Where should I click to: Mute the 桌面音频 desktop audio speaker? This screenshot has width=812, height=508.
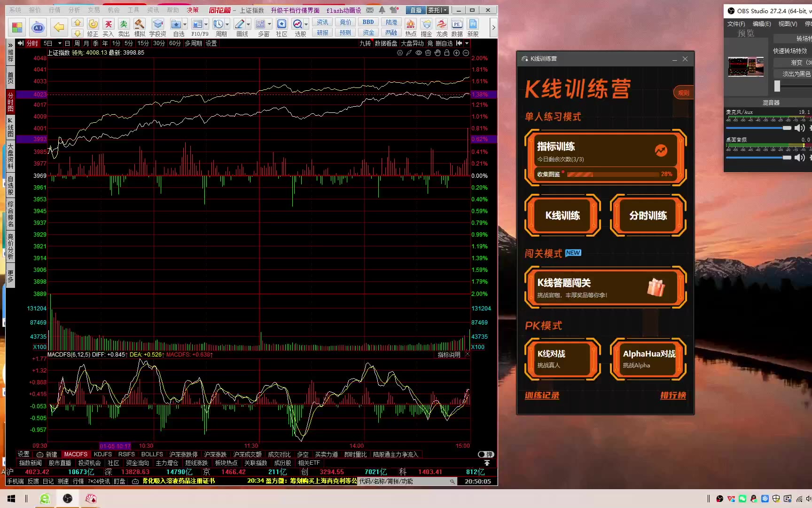(799, 158)
